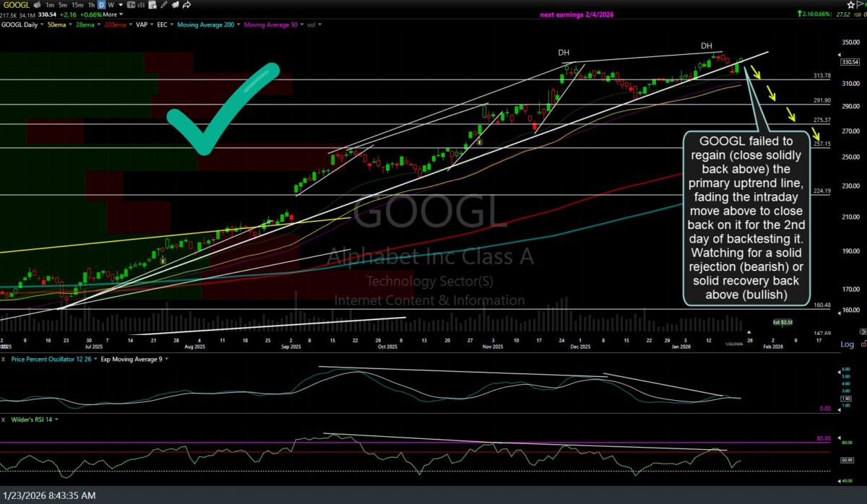Select the pencil drawing tool
This screenshot has width=867, height=504.
pos(163,5)
